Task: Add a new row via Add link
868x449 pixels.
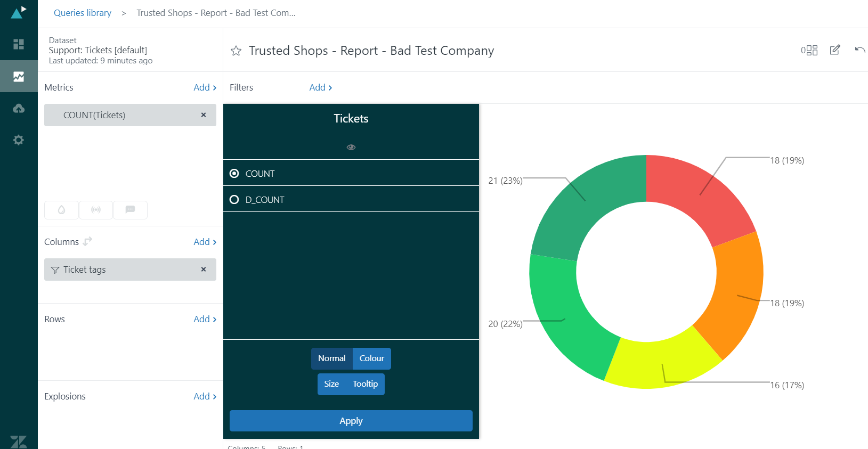Action: [x=205, y=319]
